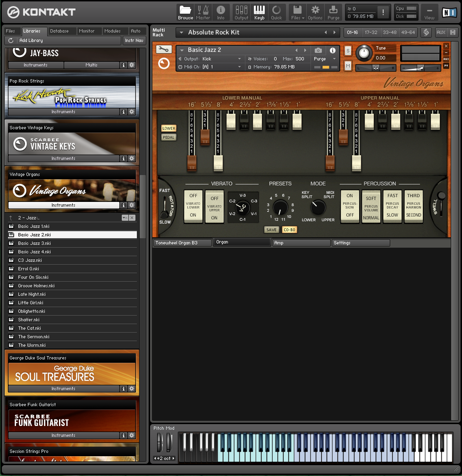The image size is (462, 476).
Task: Mute the Basic Jazz 2 instrument
Action: click(x=348, y=66)
